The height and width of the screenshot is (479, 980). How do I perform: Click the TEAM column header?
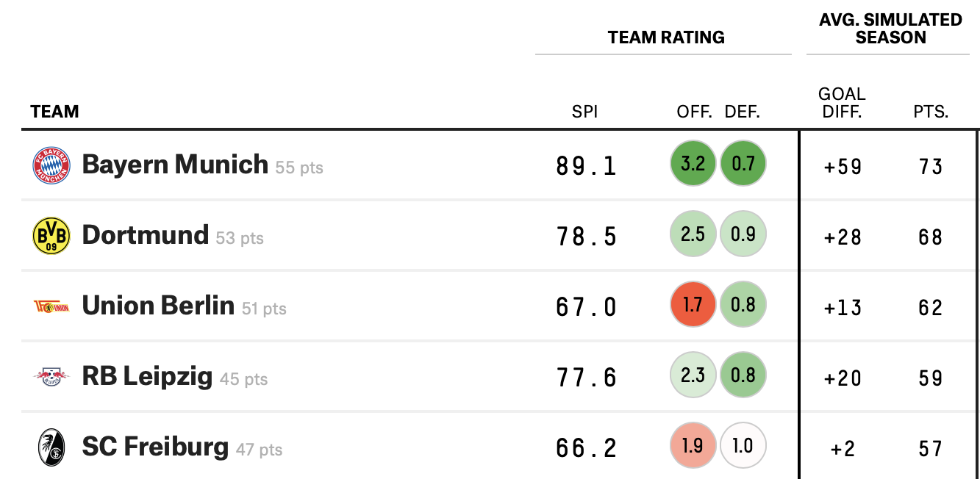point(54,112)
